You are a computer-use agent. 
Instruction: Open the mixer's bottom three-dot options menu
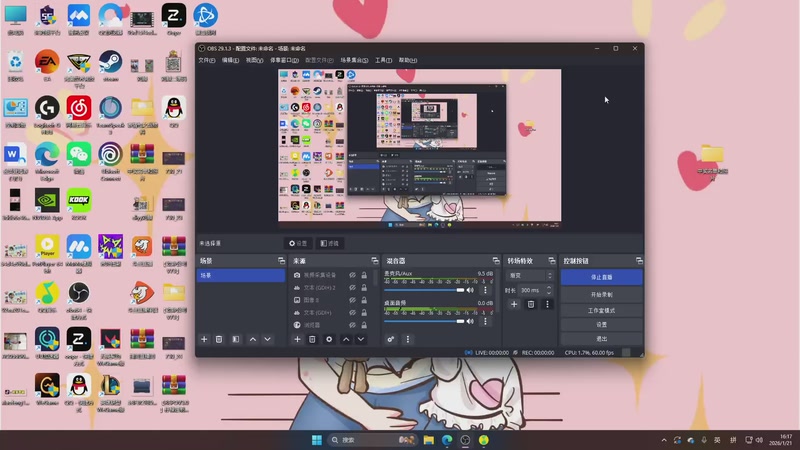(408, 339)
